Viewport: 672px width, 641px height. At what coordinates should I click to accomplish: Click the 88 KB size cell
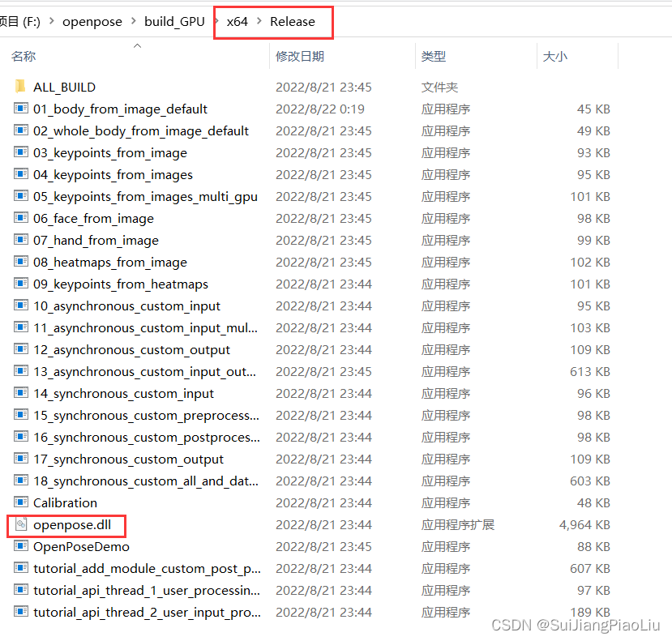click(593, 547)
